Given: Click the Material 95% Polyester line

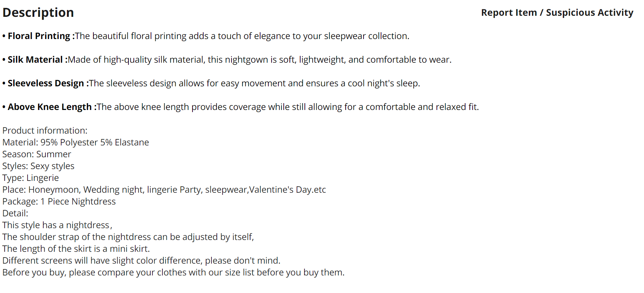Looking at the screenshot, I should tap(75, 142).
